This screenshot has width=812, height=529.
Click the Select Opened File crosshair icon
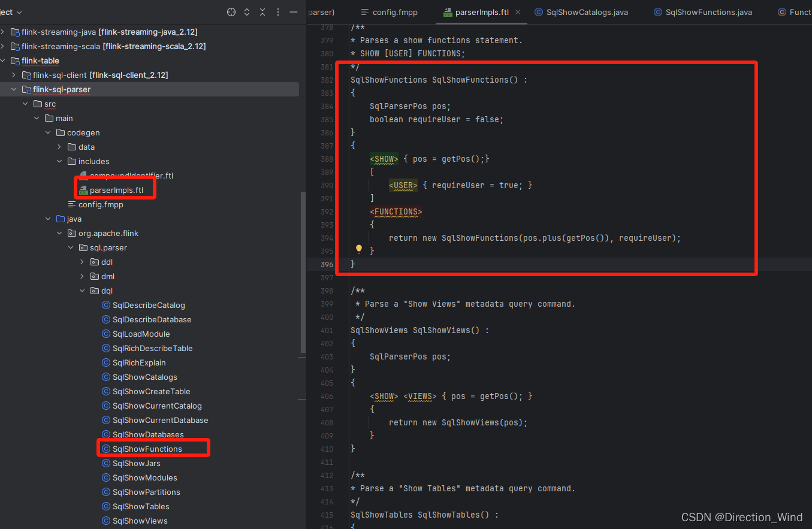point(231,12)
